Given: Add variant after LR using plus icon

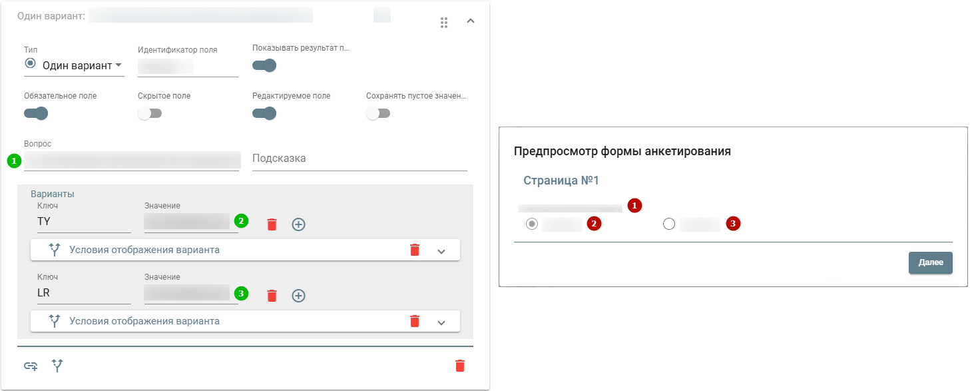Looking at the screenshot, I should click(299, 295).
